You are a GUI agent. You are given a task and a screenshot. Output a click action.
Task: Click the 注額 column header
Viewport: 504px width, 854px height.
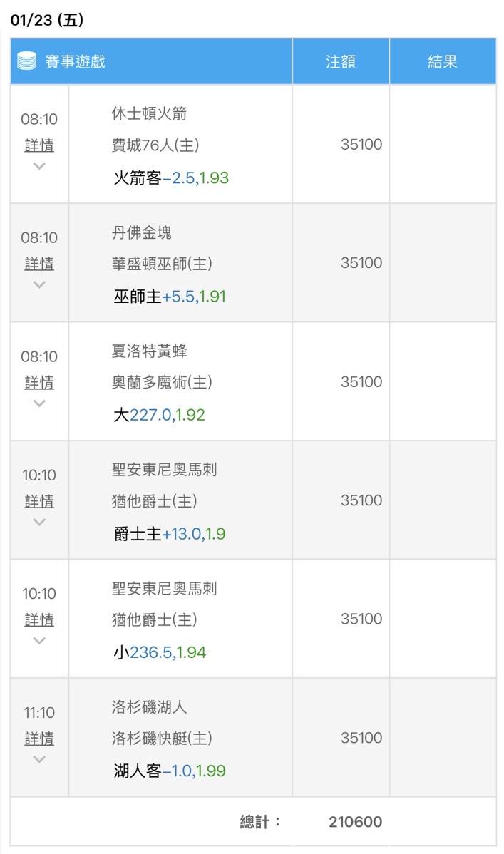(340, 61)
